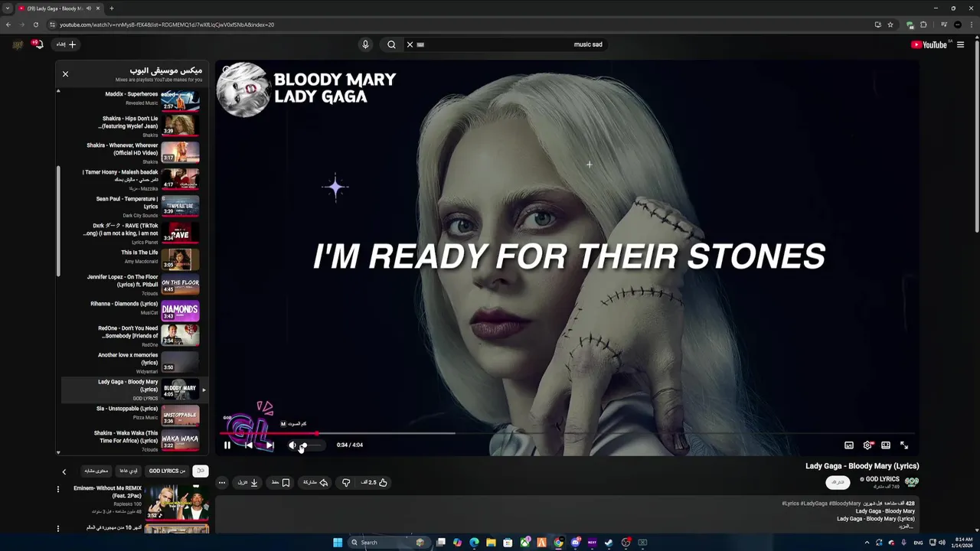The height and width of the screenshot is (551, 980).
Task: Open the YouTube guide hamburger menu
Action: coord(960,44)
